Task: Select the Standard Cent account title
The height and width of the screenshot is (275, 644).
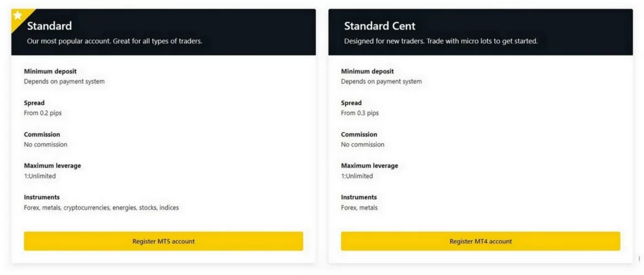Action: (379, 26)
